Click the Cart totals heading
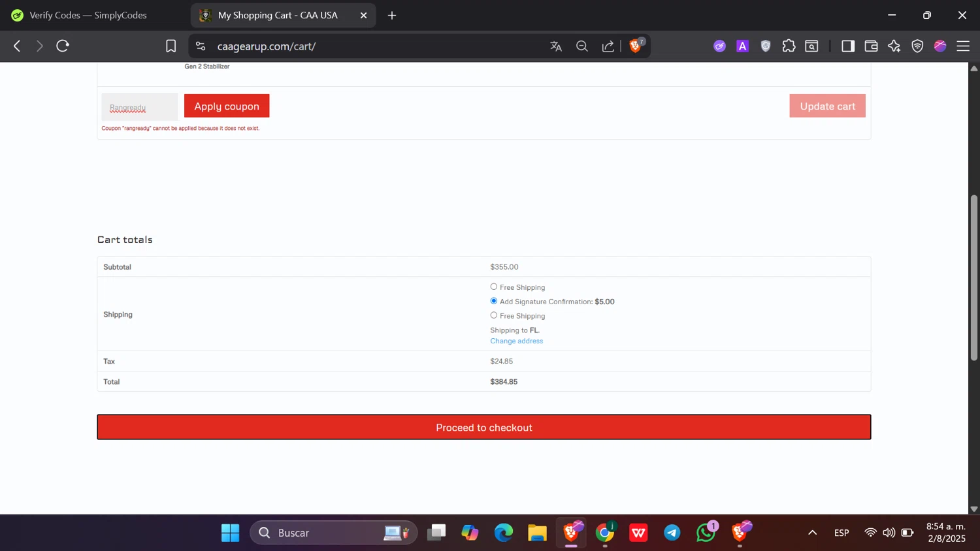 125,240
